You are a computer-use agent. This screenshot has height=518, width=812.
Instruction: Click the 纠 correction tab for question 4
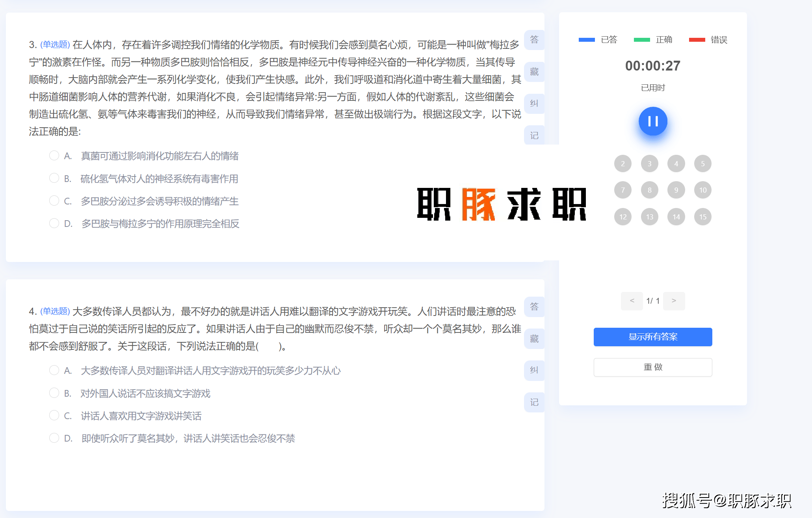pyautogui.click(x=534, y=370)
